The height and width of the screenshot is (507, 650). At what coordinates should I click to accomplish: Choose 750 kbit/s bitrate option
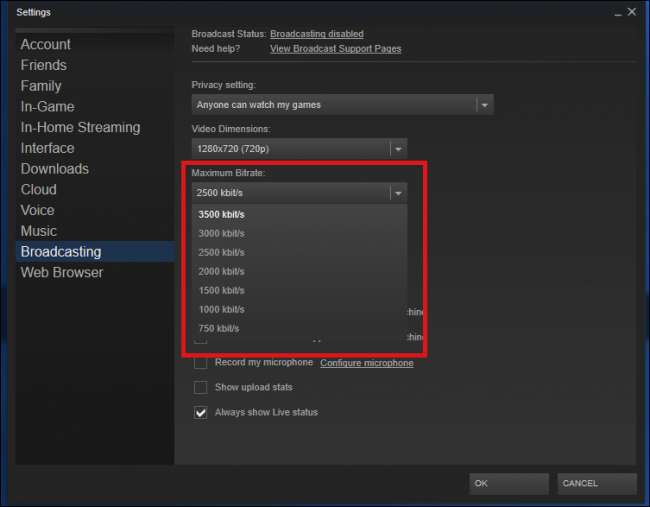299,329
